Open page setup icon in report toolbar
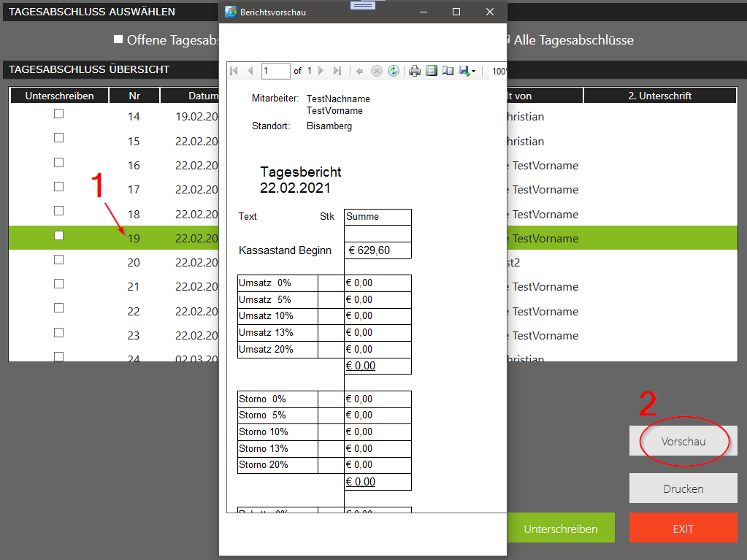Image resolution: width=747 pixels, height=560 pixels. tap(448, 71)
